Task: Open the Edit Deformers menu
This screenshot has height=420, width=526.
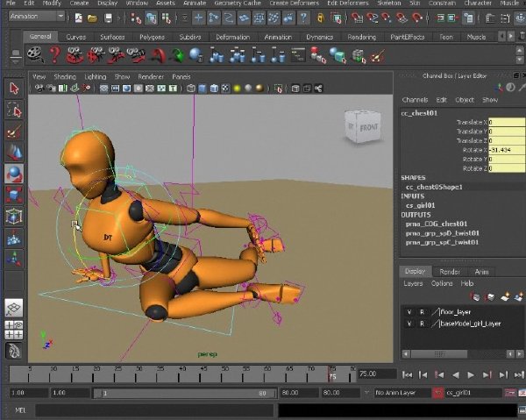Action: click(347, 3)
